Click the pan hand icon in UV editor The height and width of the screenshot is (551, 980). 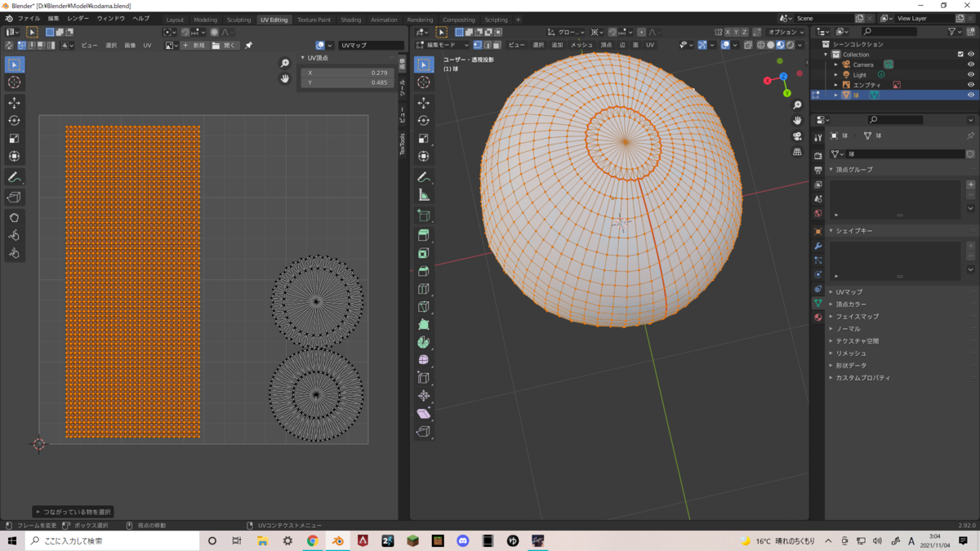[284, 78]
